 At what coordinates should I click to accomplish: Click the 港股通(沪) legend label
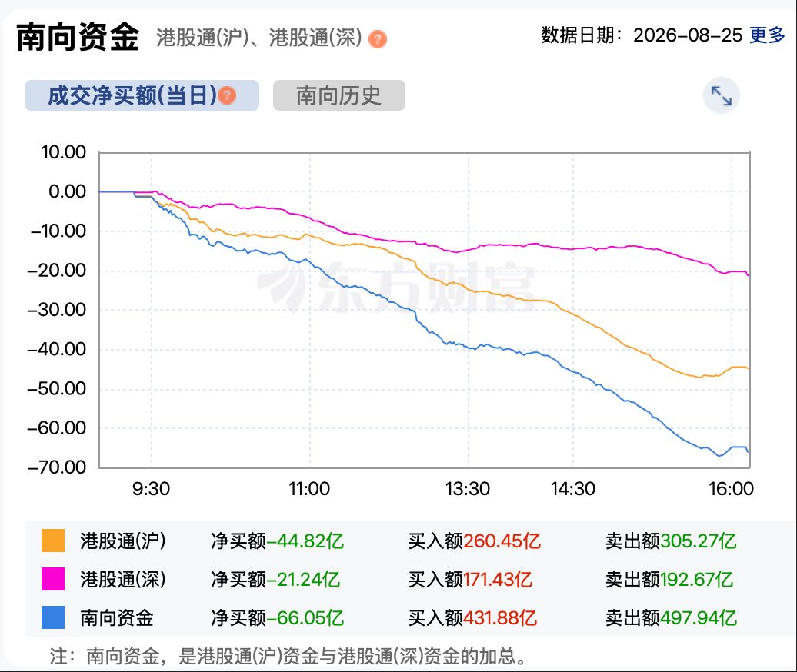[x=123, y=541]
